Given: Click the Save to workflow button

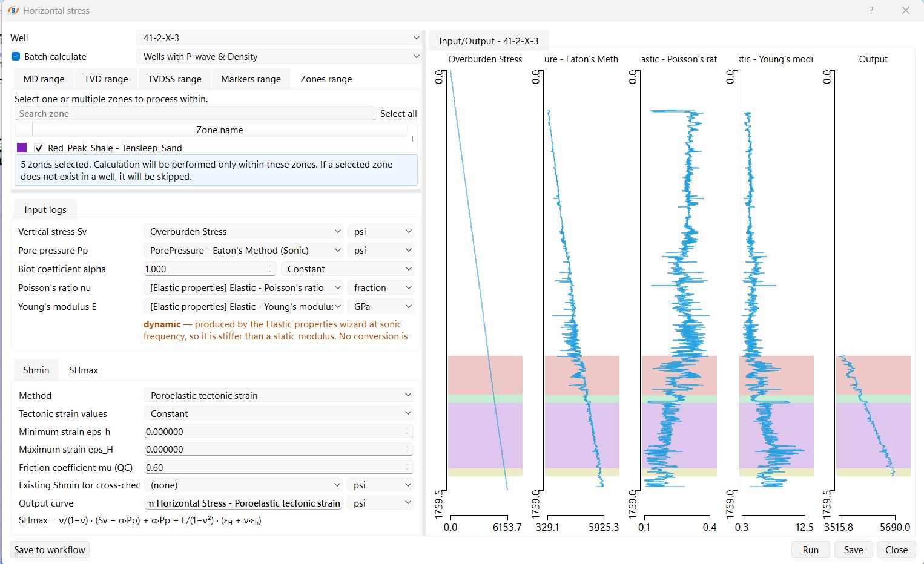Looking at the screenshot, I should [50, 550].
